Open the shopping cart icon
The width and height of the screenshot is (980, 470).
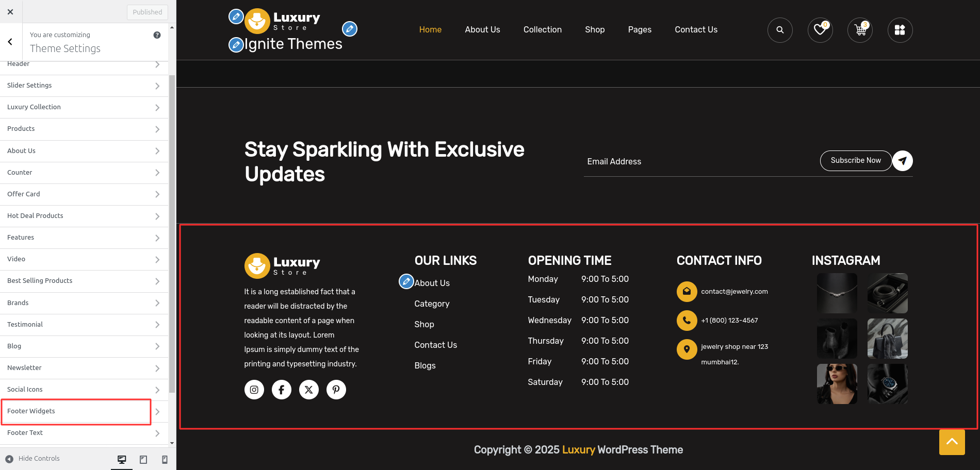pyautogui.click(x=859, y=30)
